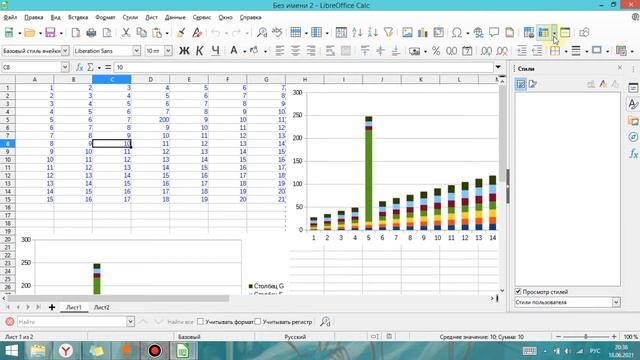Open the font size dropdown
The image size is (640, 360).
coord(168,51)
